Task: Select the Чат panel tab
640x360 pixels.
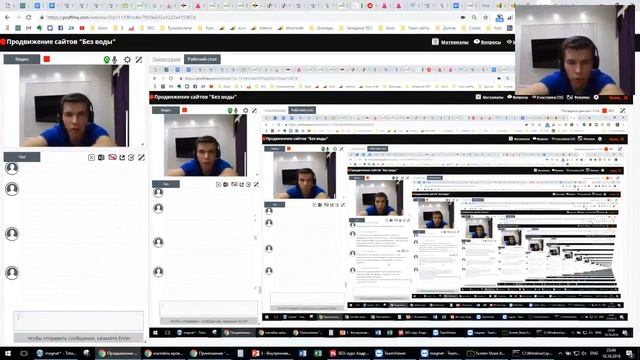Action: point(22,157)
